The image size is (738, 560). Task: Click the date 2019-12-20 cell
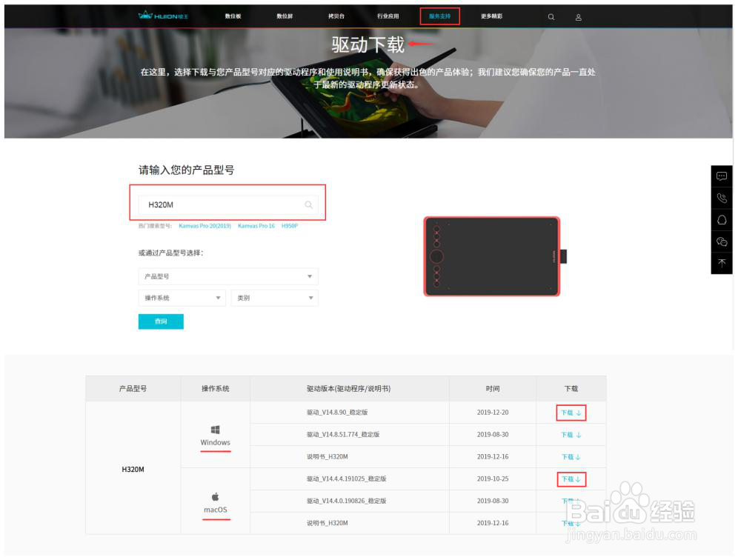(493, 413)
